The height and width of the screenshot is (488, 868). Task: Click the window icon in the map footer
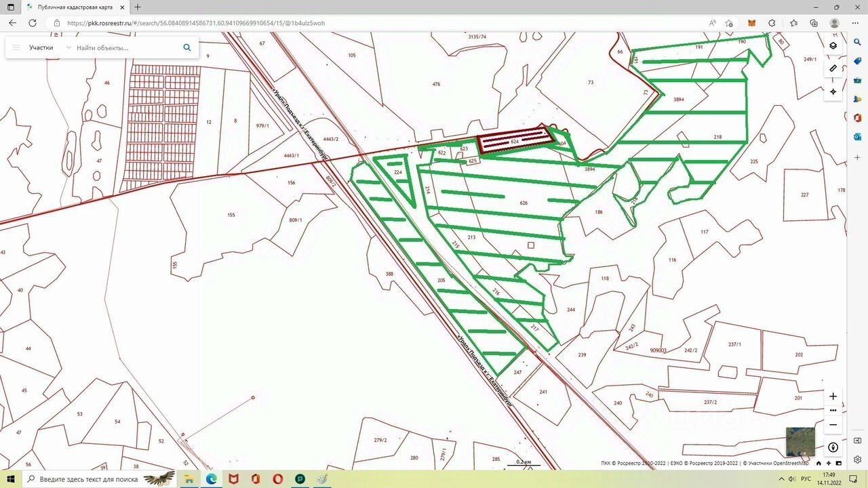(x=837, y=464)
